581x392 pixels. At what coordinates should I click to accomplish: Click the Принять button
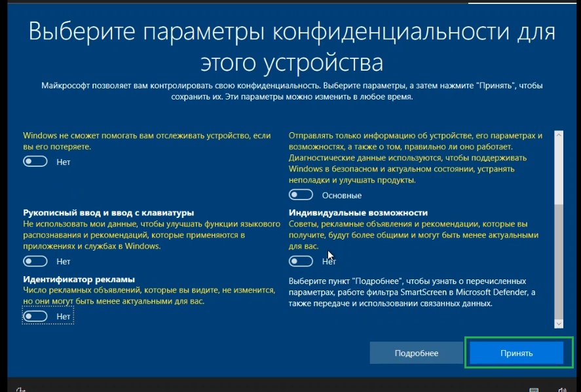click(517, 353)
